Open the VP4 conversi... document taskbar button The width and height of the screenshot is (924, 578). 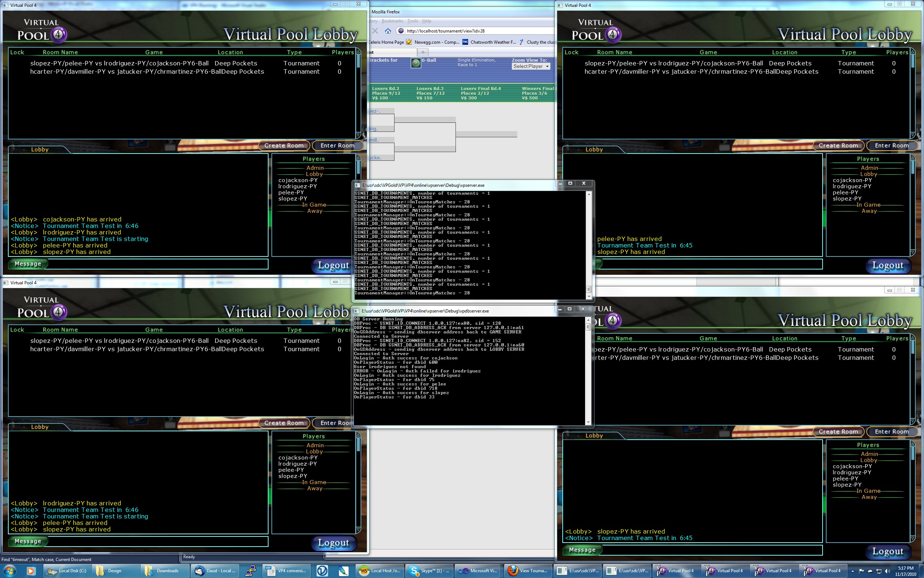286,571
